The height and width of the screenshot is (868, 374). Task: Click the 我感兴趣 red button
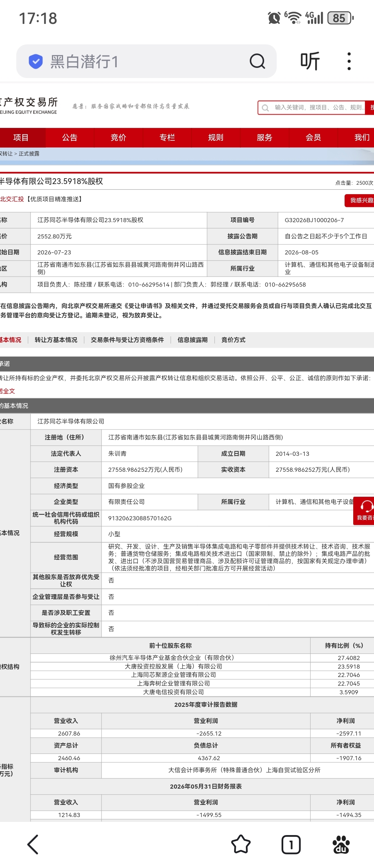(360, 200)
